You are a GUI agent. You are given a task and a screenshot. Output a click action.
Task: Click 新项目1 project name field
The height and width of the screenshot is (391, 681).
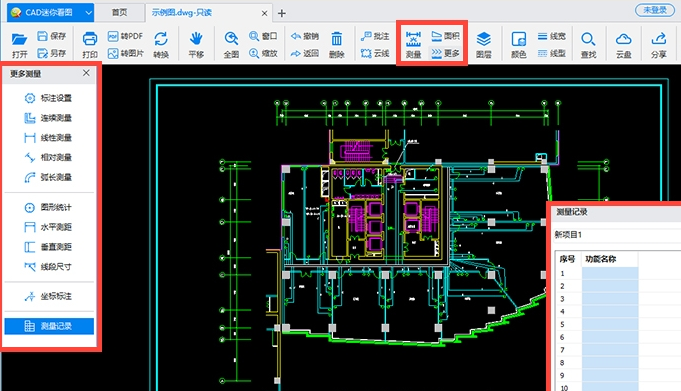[617, 235]
